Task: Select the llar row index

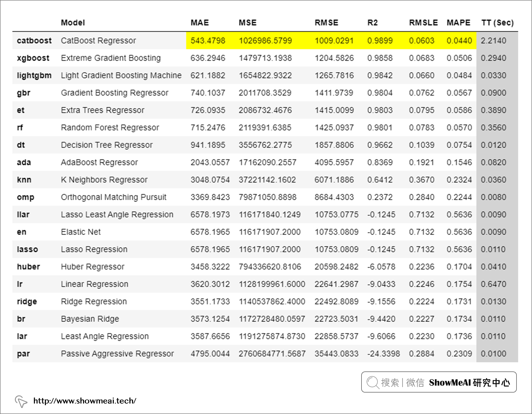Action: tap(23, 214)
